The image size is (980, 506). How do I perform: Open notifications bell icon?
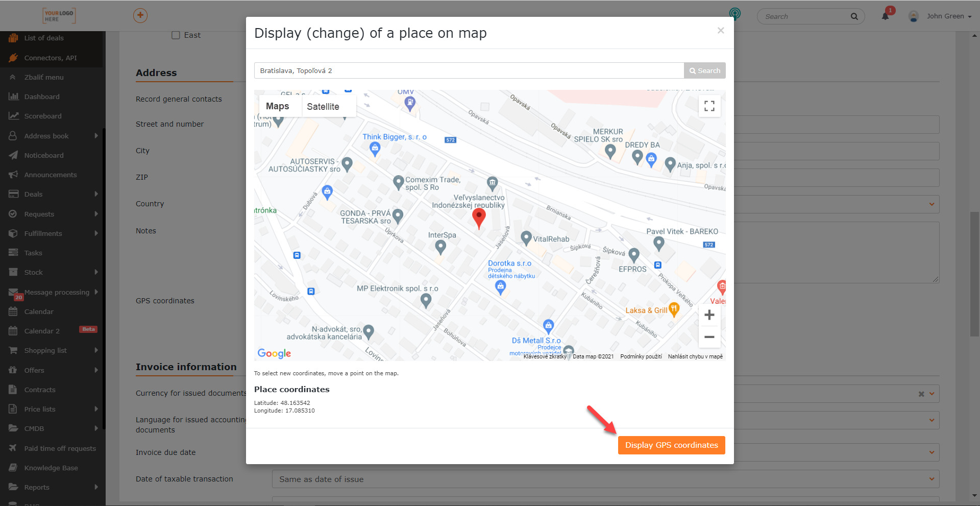pos(886,16)
